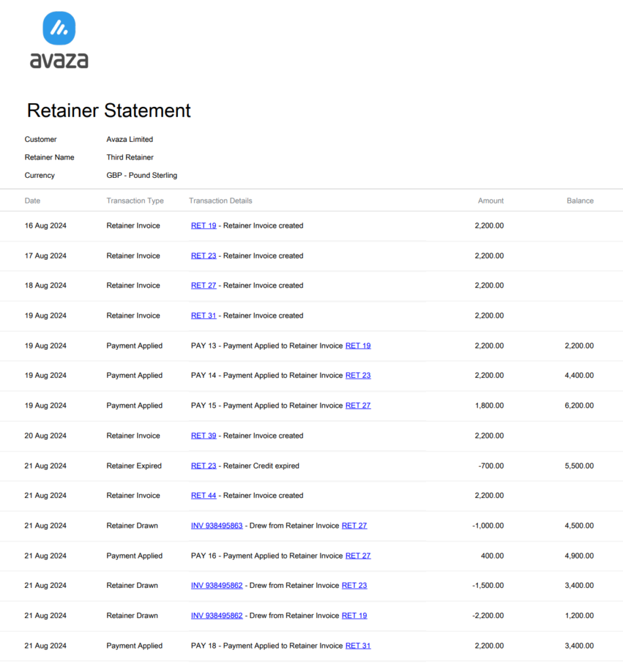Screen dimensions: 623x672
Task: Select the 17 Aug 2024 date cell
Action: 45,256
